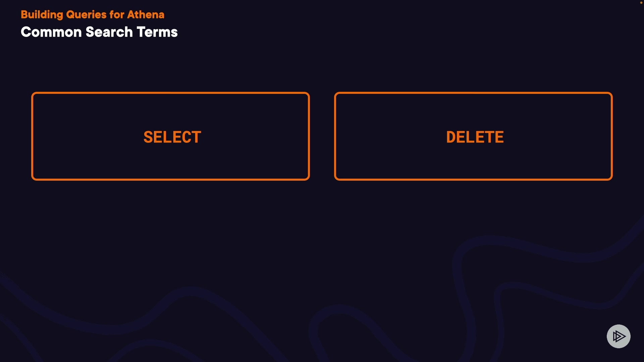The width and height of the screenshot is (644, 362).
Task: Click the final T of SELECT
Action: pyautogui.click(x=197, y=137)
